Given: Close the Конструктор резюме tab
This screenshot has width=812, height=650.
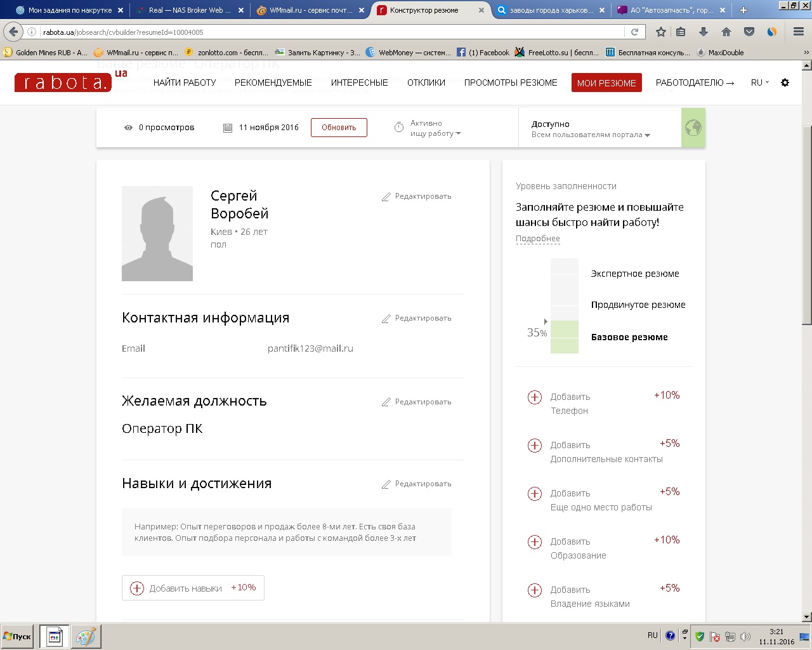Looking at the screenshot, I should (x=481, y=10).
